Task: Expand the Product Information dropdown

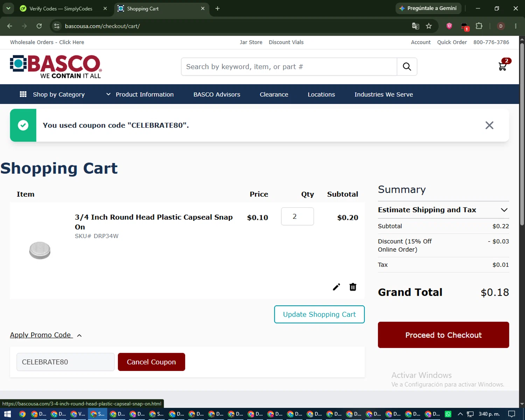Action: (x=140, y=94)
